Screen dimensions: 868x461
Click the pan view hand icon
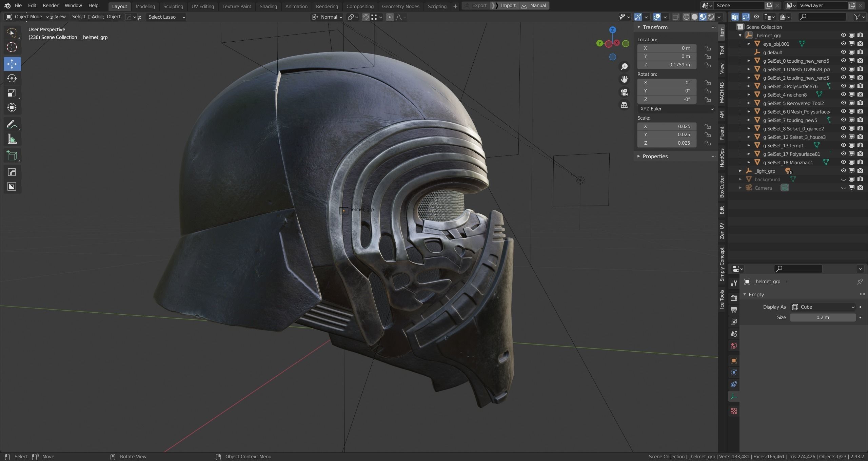click(x=624, y=79)
